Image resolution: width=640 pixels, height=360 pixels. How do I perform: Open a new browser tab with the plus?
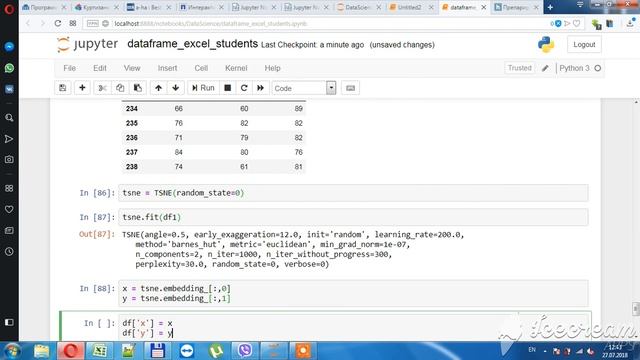[x=550, y=7]
